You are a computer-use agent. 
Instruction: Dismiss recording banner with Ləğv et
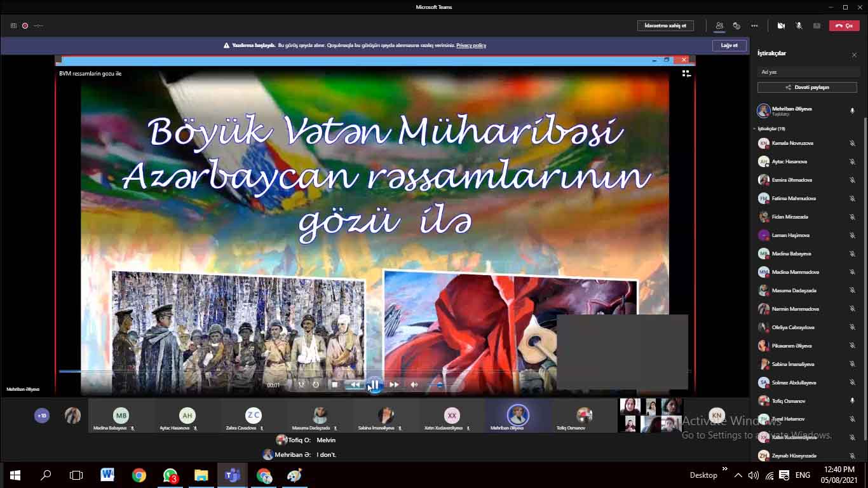[729, 46]
